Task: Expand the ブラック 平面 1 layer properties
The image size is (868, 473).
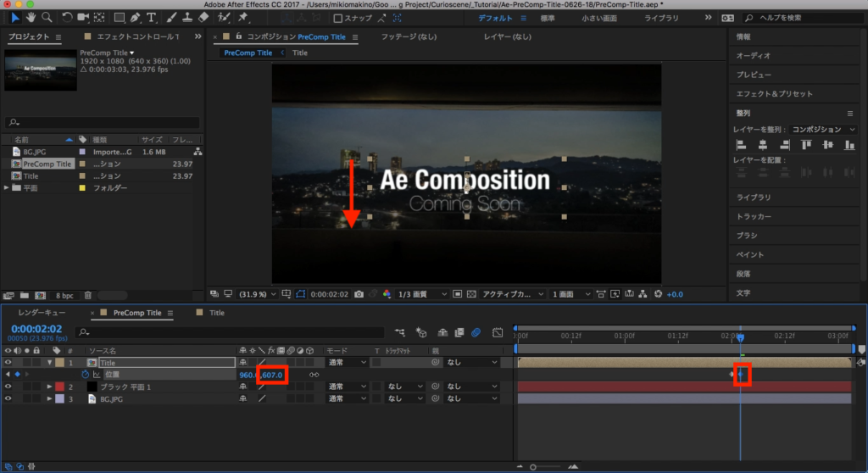Action: [49, 387]
